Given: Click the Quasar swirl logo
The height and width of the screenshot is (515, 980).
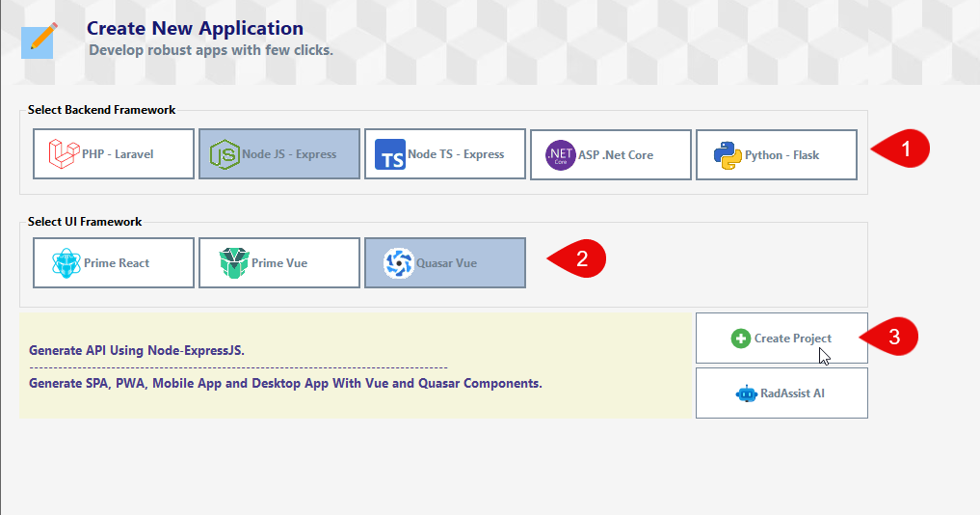Looking at the screenshot, I should [399, 263].
